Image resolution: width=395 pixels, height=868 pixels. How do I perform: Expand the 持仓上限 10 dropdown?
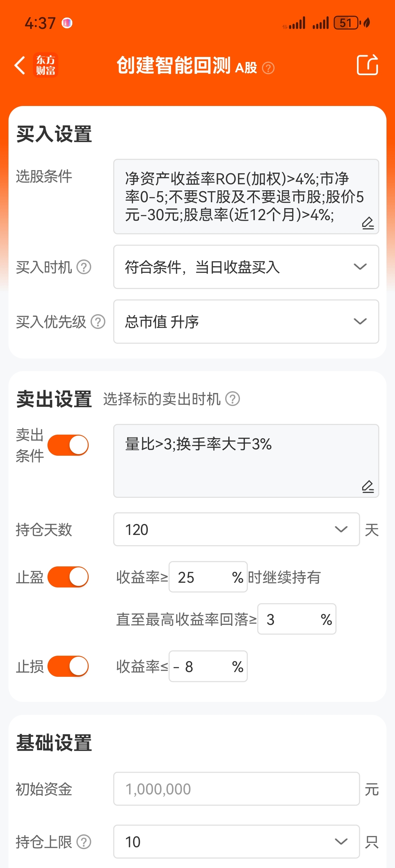click(236, 841)
